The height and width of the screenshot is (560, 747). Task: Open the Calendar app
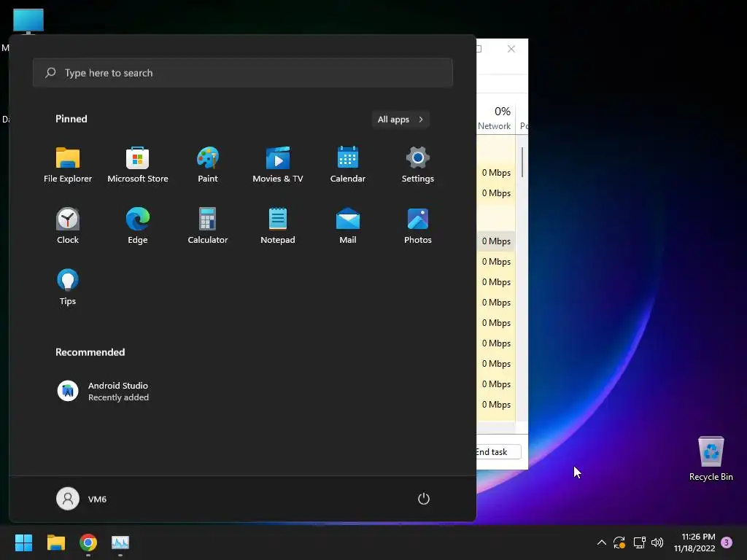348,165
